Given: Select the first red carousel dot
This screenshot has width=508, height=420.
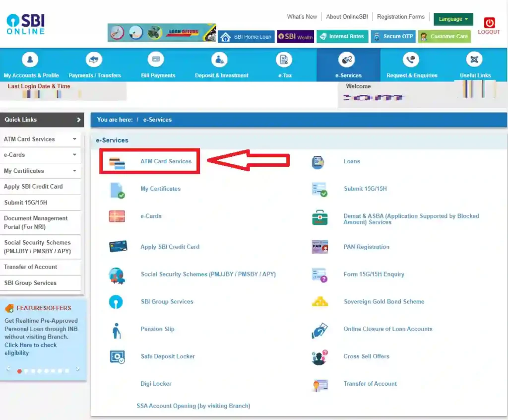Looking at the screenshot, I should (19, 371).
